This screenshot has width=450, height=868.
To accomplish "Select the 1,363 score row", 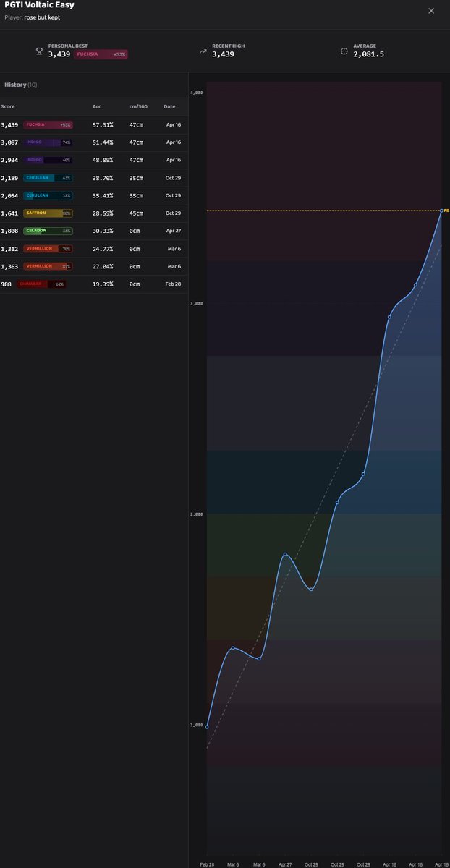I will click(x=94, y=266).
